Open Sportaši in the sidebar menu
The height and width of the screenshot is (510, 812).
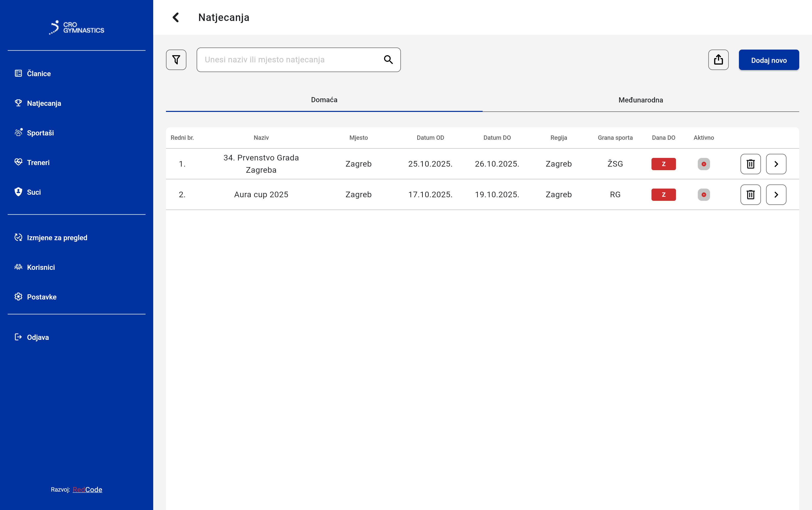[40, 133]
